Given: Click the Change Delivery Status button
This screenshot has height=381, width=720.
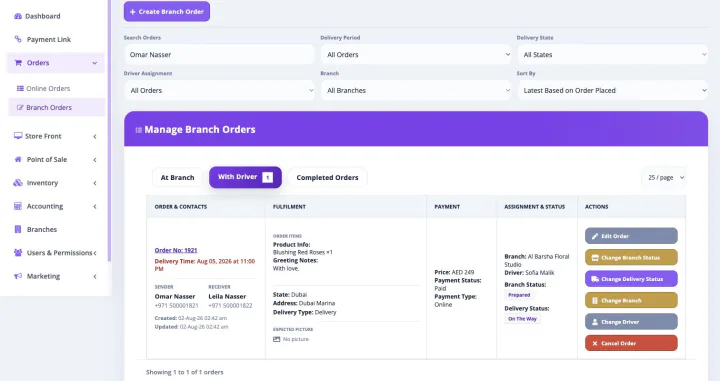Looking at the screenshot, I should pyautogui.click(x=631, y=279).
